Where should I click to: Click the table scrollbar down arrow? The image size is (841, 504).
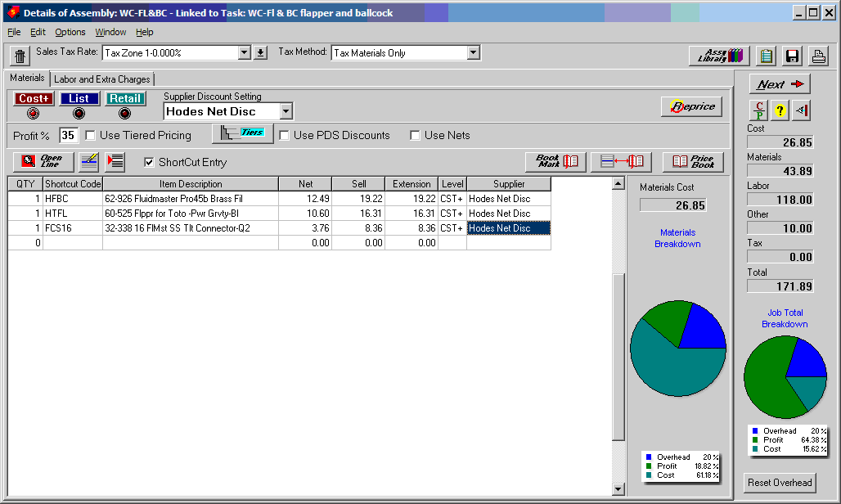tap(618, 488)
